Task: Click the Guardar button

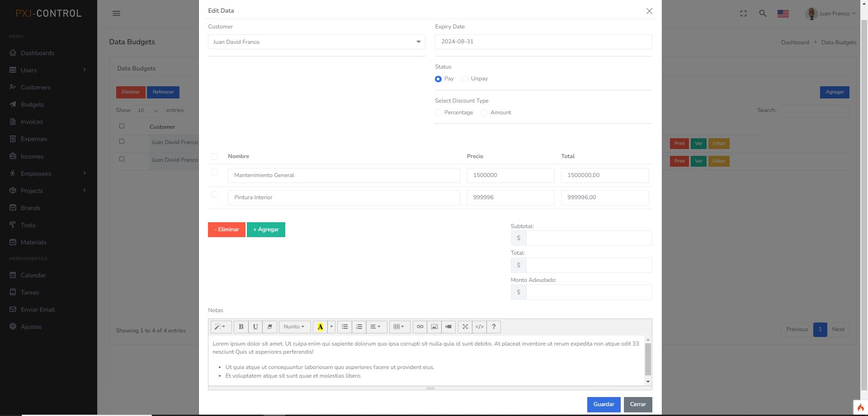Action: coord(604,405)
